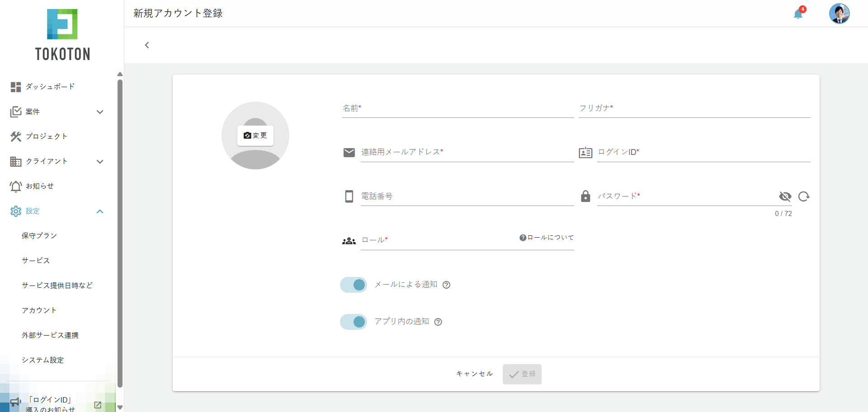Toggle password visibility eye icon
Screen dimensions: 868x412
click(785, 197)
